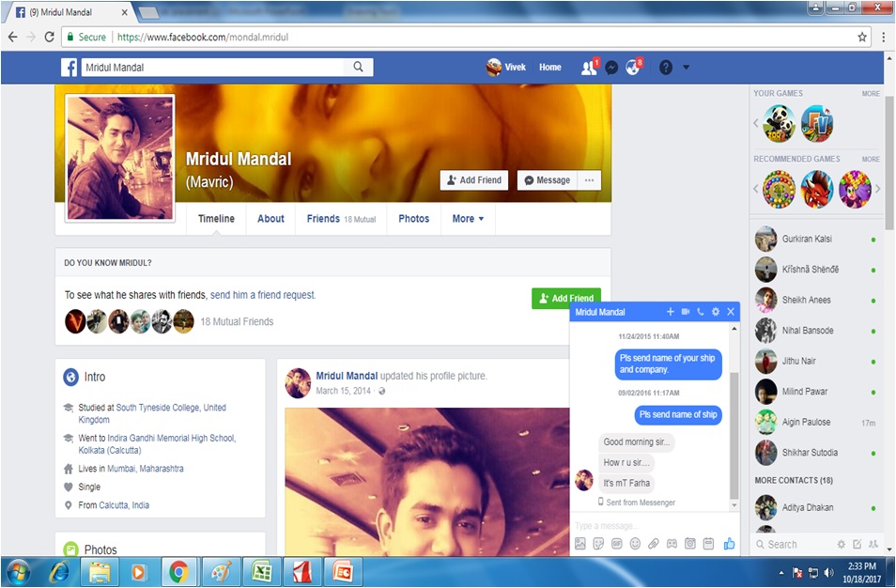Image resolution: width=896 pixels, height=588 pixels.
Task: Open notifications globe icon
Action: (x=633, y=68)
